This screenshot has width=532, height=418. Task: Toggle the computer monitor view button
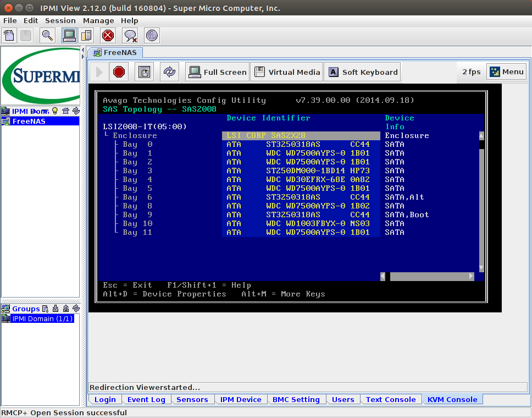69,36
